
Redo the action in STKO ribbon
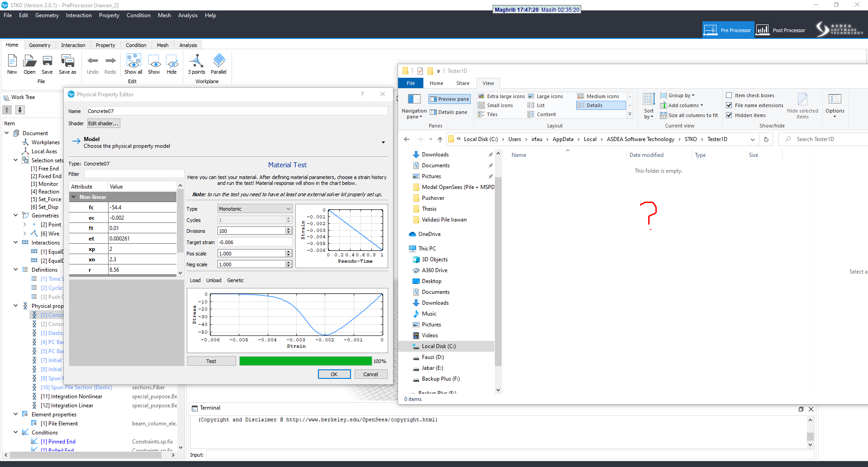(110, 64)
